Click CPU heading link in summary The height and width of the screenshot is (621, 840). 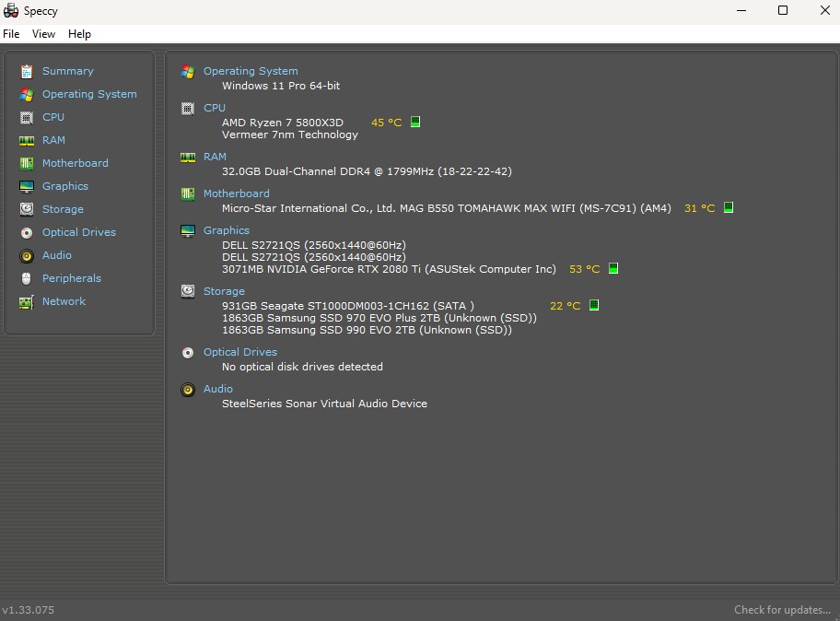pos(215,108)
